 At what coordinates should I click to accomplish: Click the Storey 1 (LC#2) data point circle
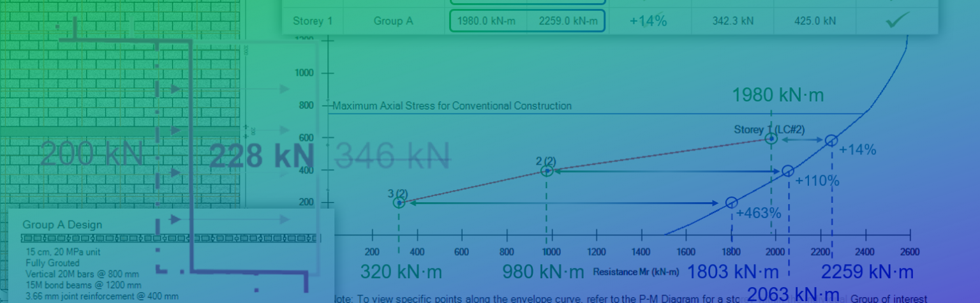click(771, 138)
